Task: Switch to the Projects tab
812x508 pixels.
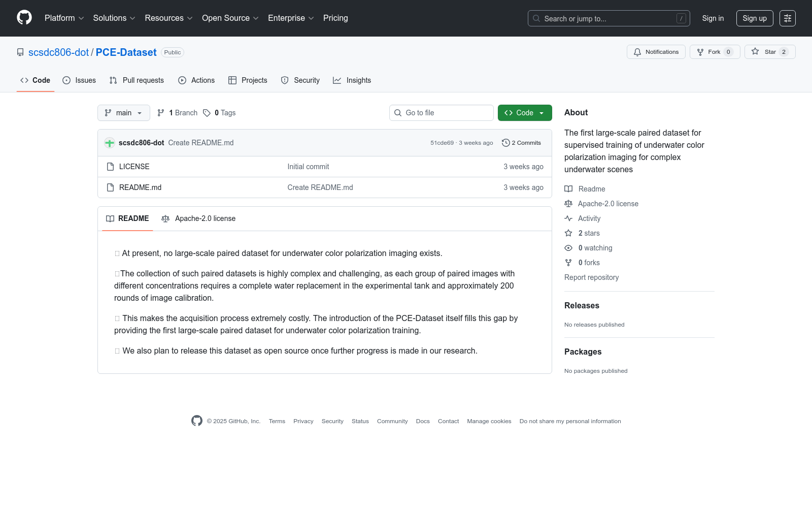Action: (248, 80)
